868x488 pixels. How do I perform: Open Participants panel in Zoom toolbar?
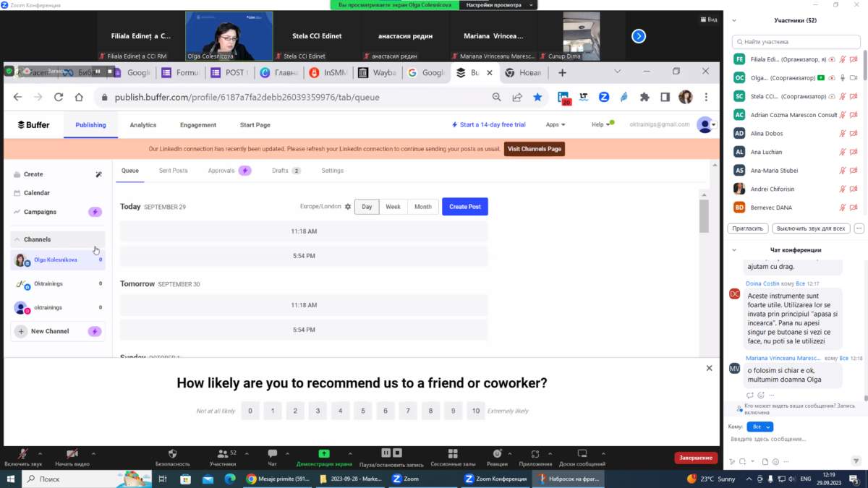click(223, 456)
